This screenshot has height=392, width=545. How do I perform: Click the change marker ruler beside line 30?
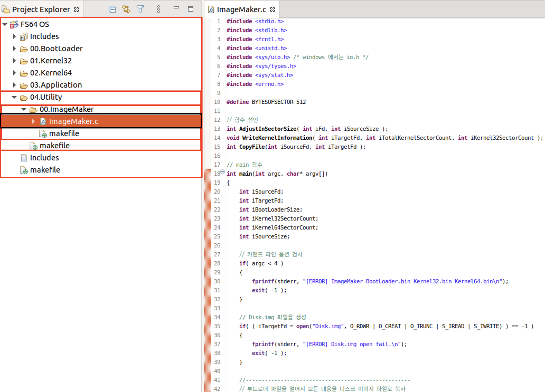(x=208, y=281)
